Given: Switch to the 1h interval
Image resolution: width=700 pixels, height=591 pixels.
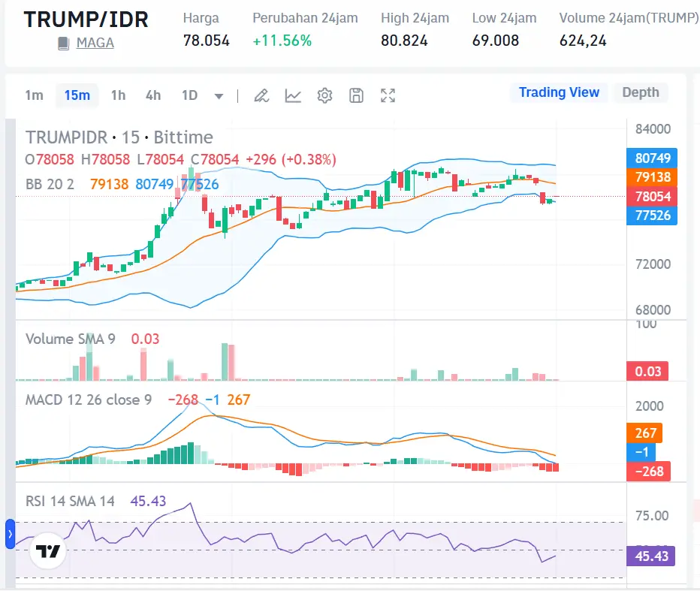Looking at the screenshot, I should [x=118, y=95].
